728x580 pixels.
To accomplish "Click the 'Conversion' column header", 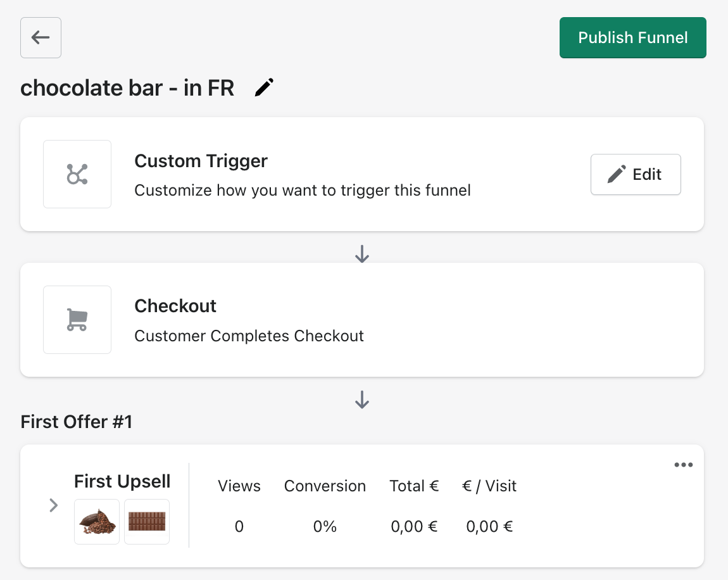I will 325,486.
